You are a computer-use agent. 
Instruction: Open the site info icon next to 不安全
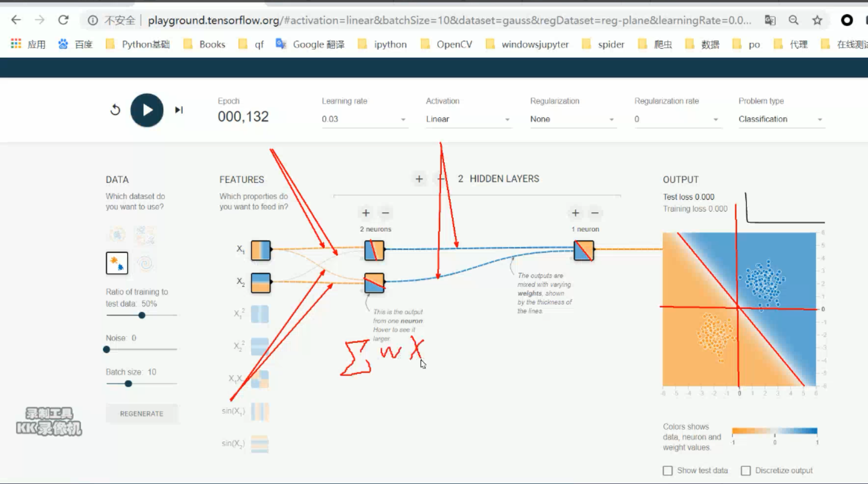tap(93, 20)
